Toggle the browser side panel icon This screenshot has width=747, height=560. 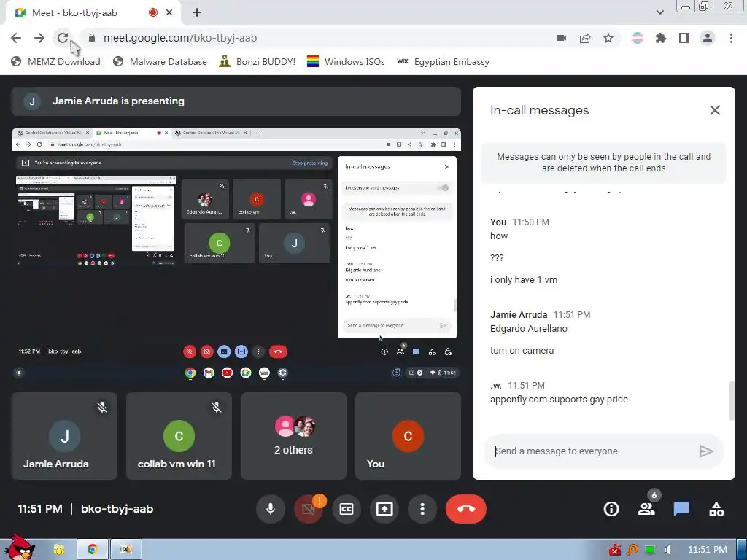click(x=684, y=38)
